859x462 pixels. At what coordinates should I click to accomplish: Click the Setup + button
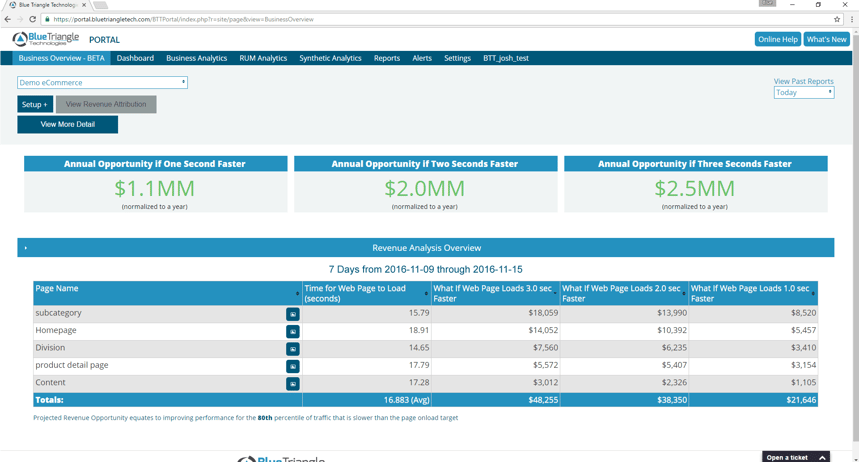click(35, 104)
